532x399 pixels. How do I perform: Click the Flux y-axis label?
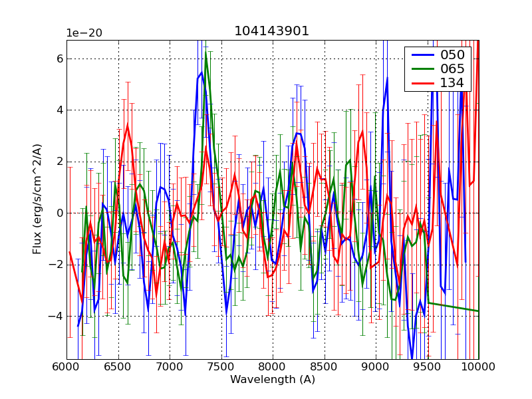click(x=37, y=199)
